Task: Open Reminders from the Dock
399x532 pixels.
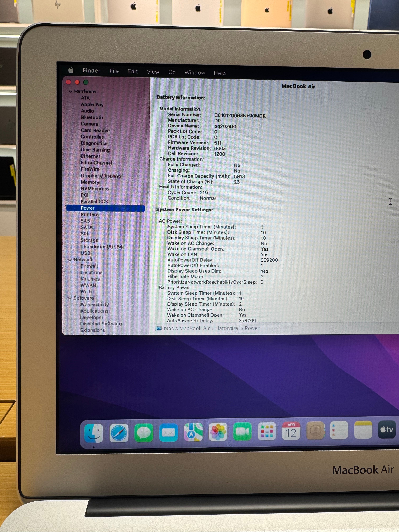Action: [x=339, y=430]
